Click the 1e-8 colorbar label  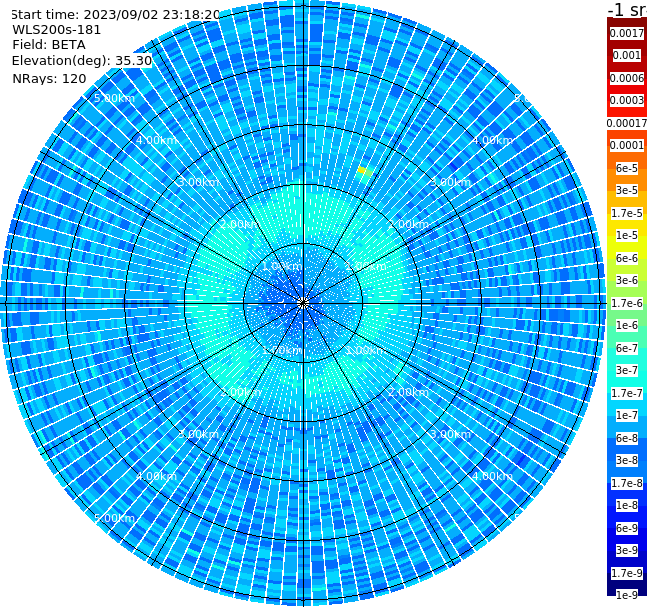(x=627, y=505)
